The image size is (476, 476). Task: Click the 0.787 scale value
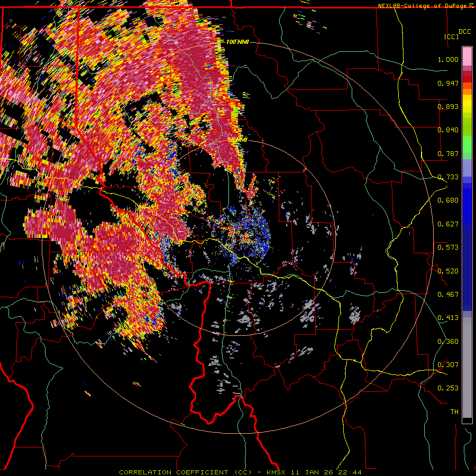point(448,153)
